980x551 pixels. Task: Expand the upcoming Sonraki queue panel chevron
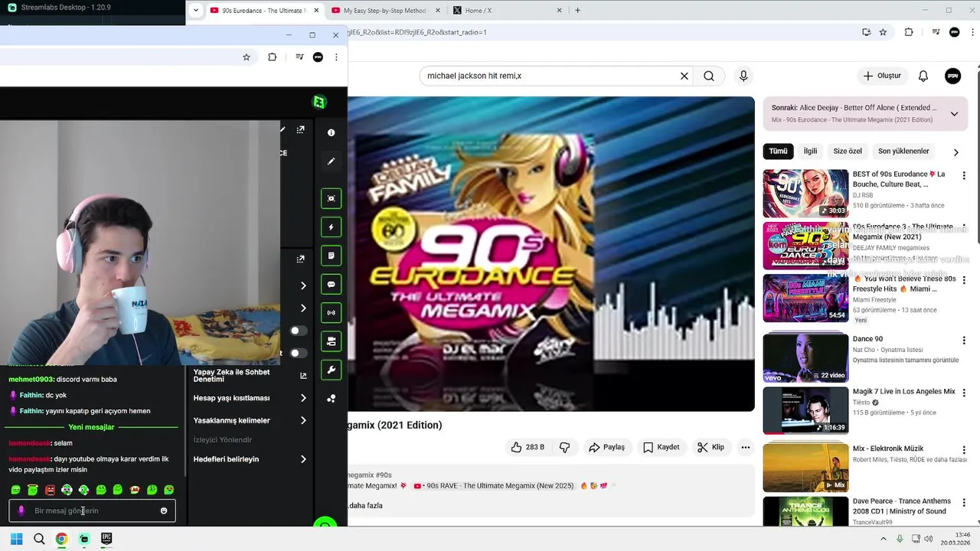pos(954,114)
